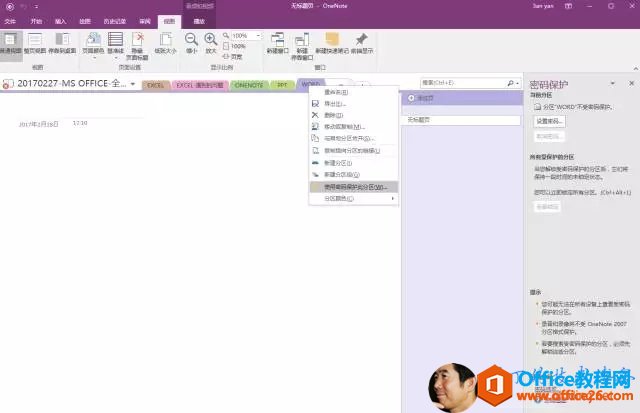The width and height of the screenshot is (640, 413).
Task: Zoom in with the plus magnifier
Action: pos(211,44)
